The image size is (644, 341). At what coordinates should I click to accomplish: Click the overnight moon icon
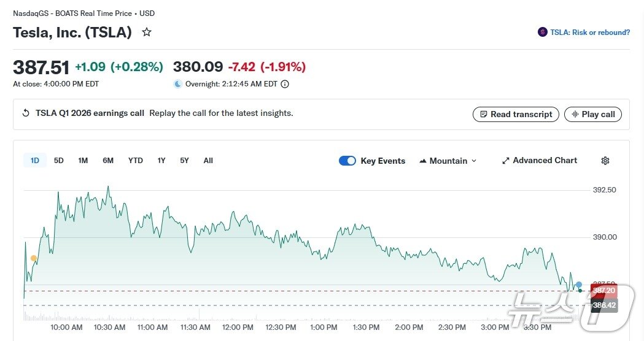point(178,85)
